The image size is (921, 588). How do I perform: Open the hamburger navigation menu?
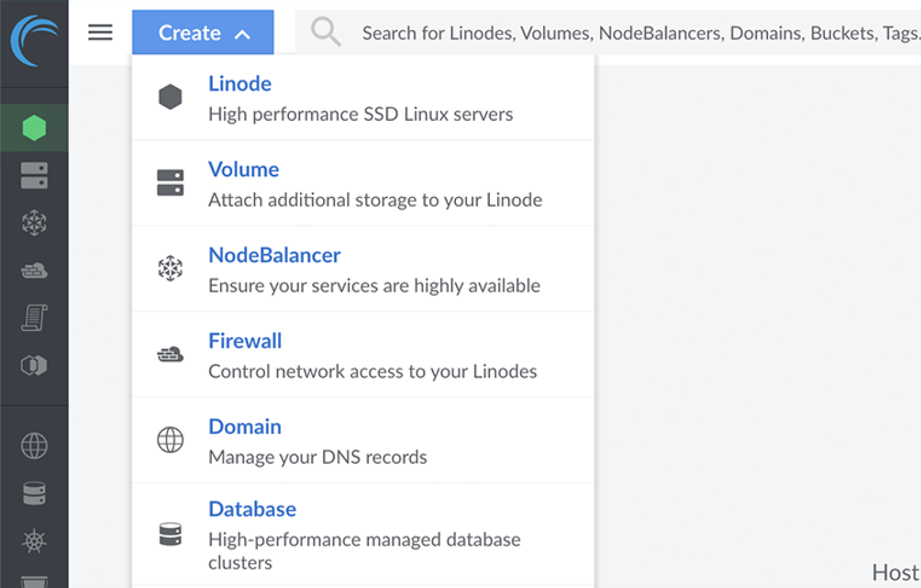(100, 32)
